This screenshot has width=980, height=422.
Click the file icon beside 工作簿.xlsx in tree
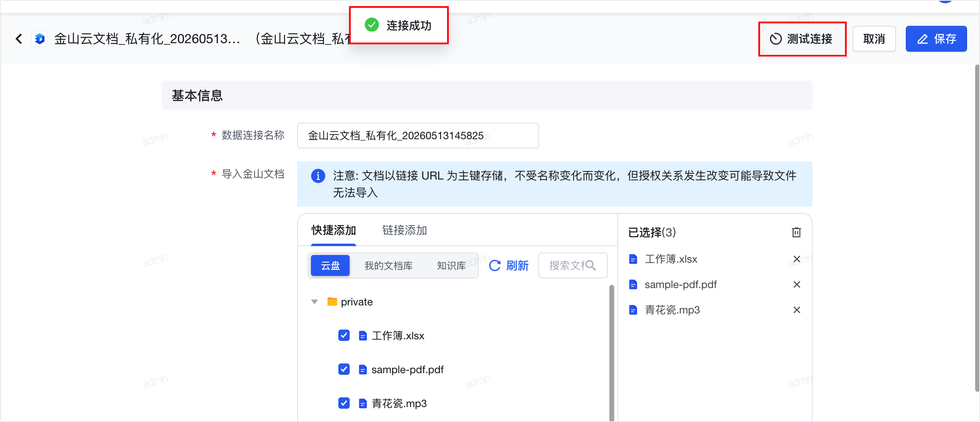click(x=363, y=335)
